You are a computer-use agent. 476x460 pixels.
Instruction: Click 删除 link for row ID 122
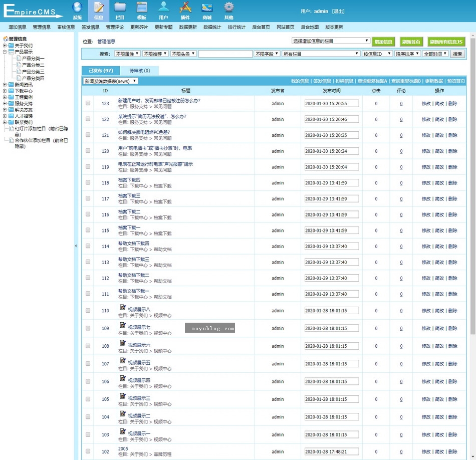(x=452, y=119)
